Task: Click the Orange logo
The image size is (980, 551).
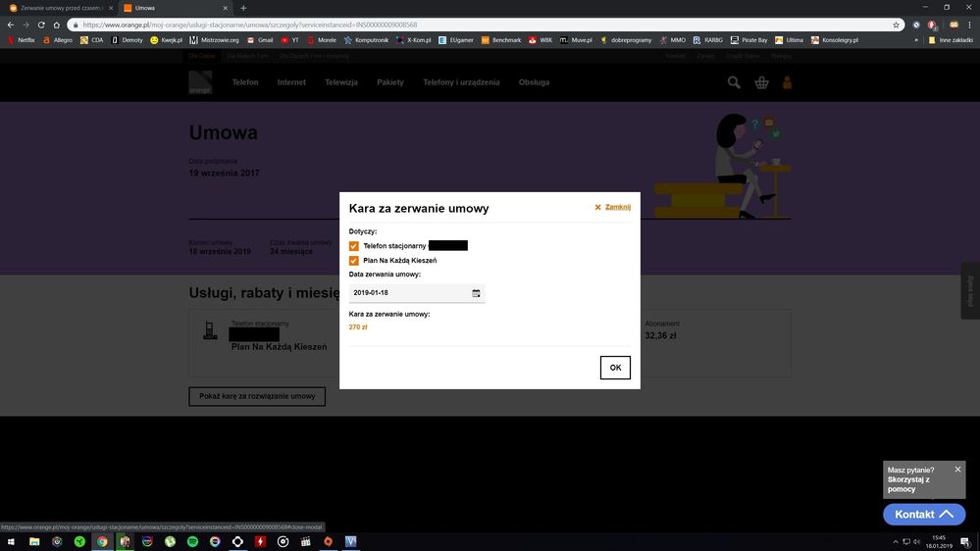Action: tap(200, 83)
